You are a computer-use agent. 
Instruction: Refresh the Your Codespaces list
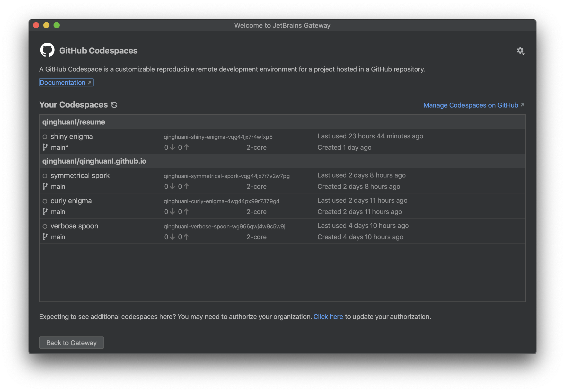pos(114,105)
